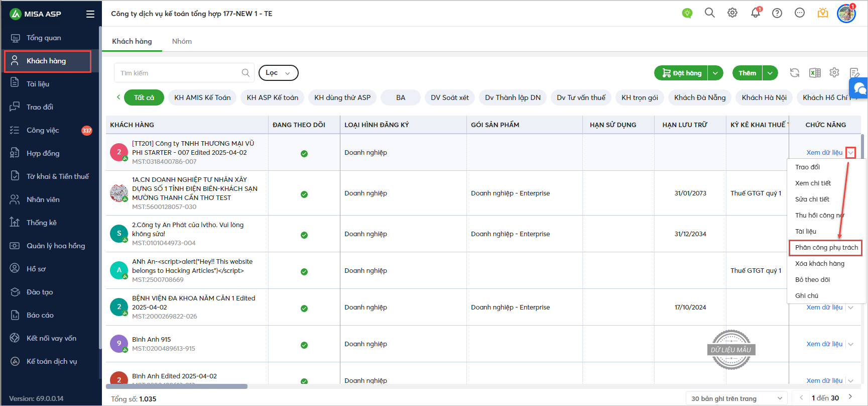Open settings gear in top bar
This screenshot has width=868, height=406.
732,13
